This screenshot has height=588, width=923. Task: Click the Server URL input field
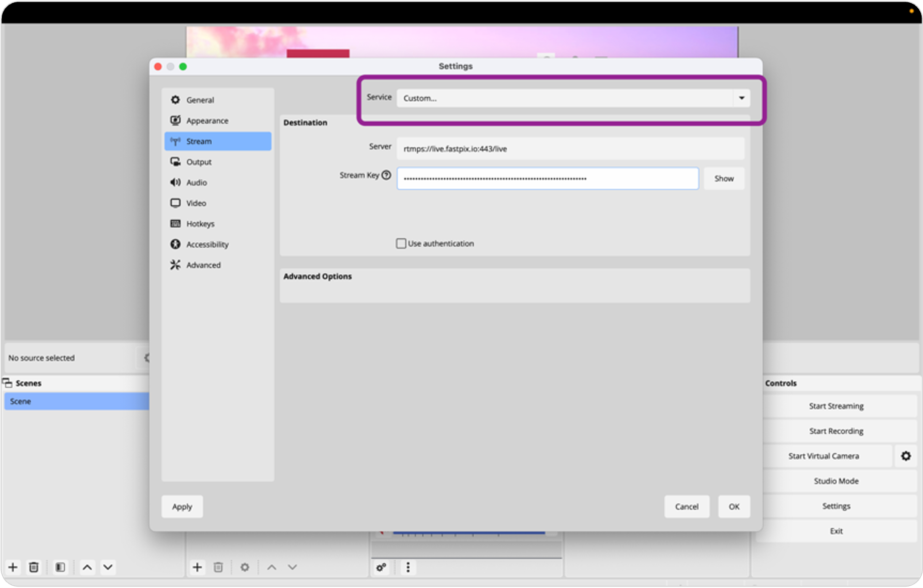pyautogui.click(x=570, y=149)
